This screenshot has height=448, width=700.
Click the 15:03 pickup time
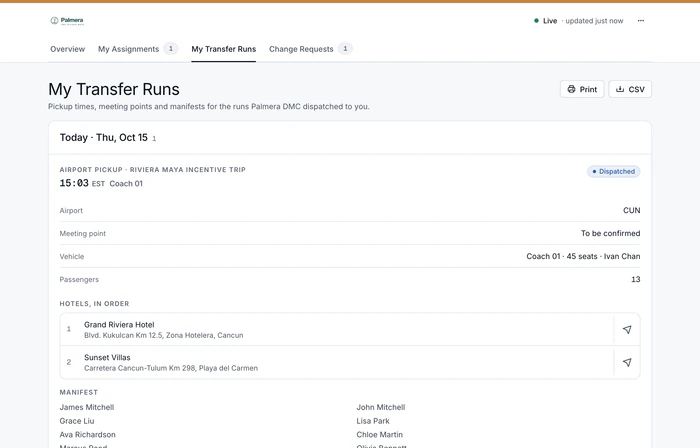coord(74,183)
